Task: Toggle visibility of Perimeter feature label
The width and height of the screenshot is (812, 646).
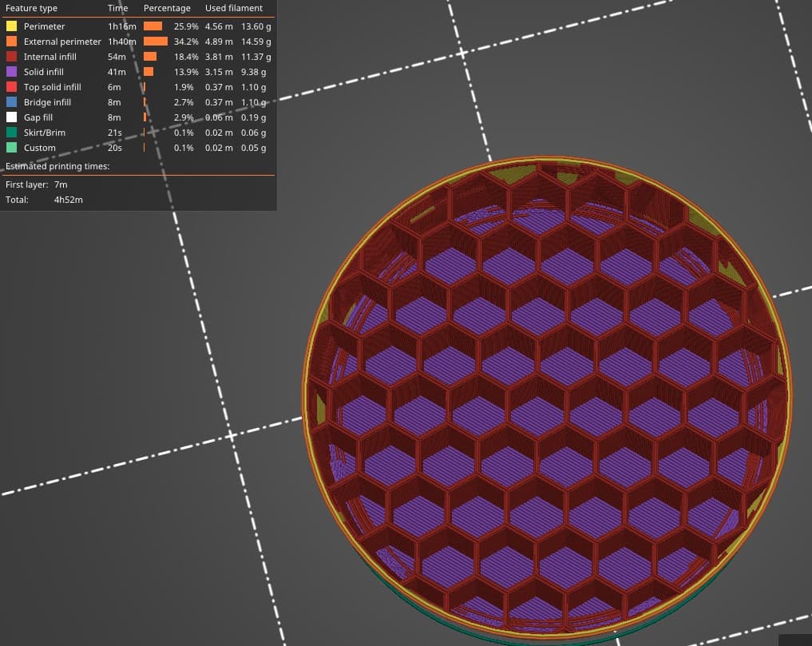Action: click(x=44, y=26)
